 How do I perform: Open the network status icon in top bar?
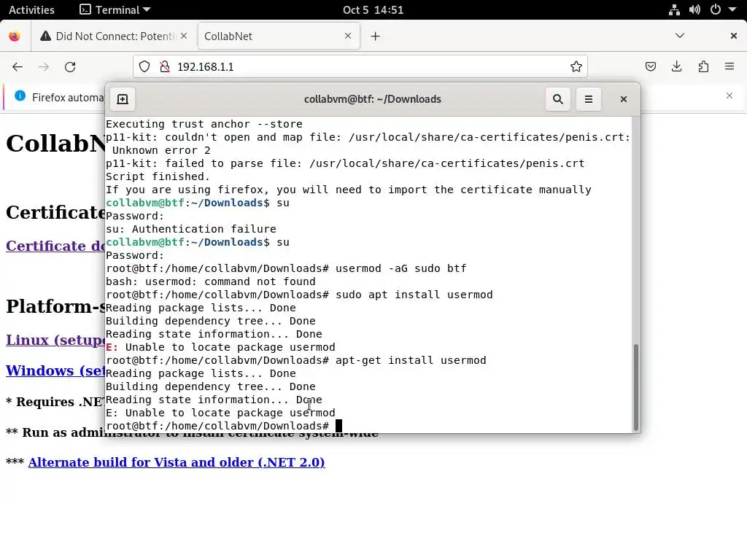click(674, 9)
